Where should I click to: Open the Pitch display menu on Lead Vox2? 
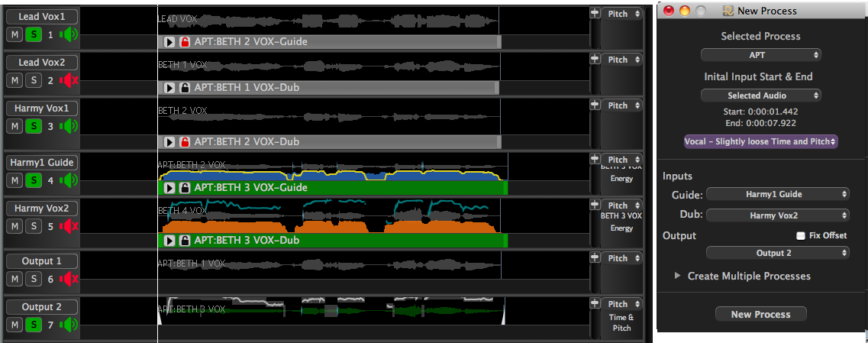tap(624, 60)
